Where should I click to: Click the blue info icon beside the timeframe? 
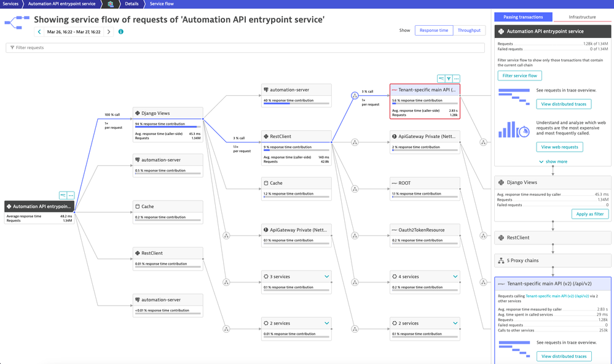click(x=120, y=32)
